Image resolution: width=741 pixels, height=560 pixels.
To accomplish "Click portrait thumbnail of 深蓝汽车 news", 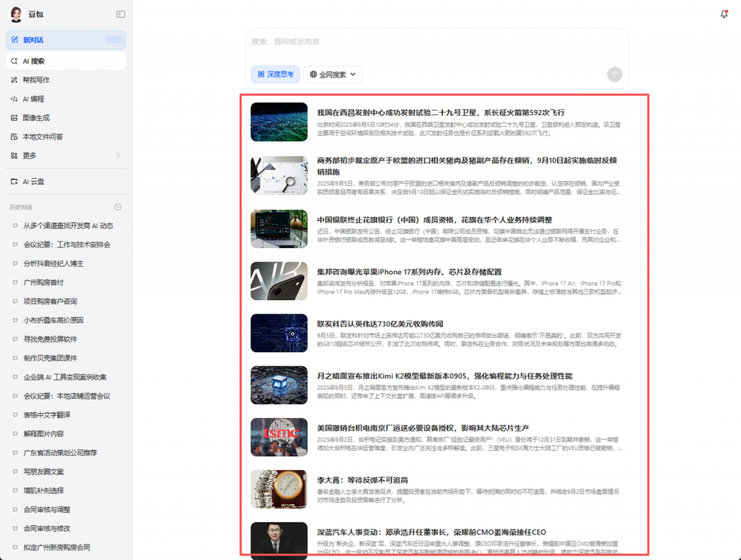I will pos(279,540).
